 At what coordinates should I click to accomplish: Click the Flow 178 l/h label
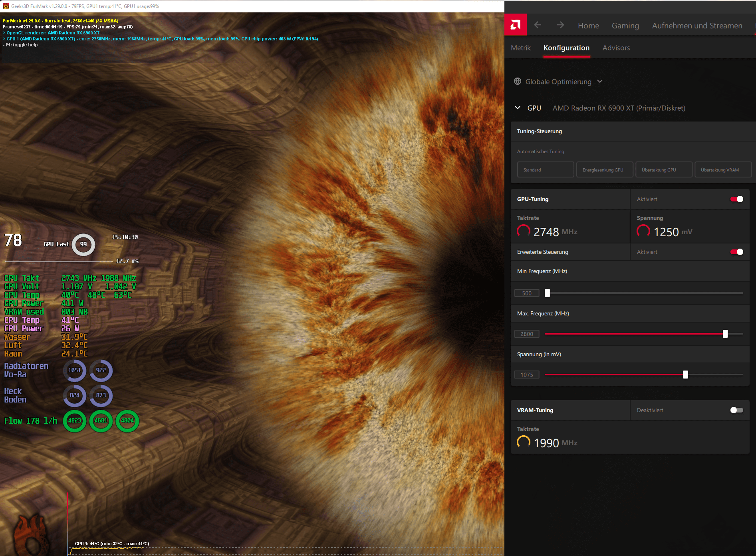[x=31, y=421]
